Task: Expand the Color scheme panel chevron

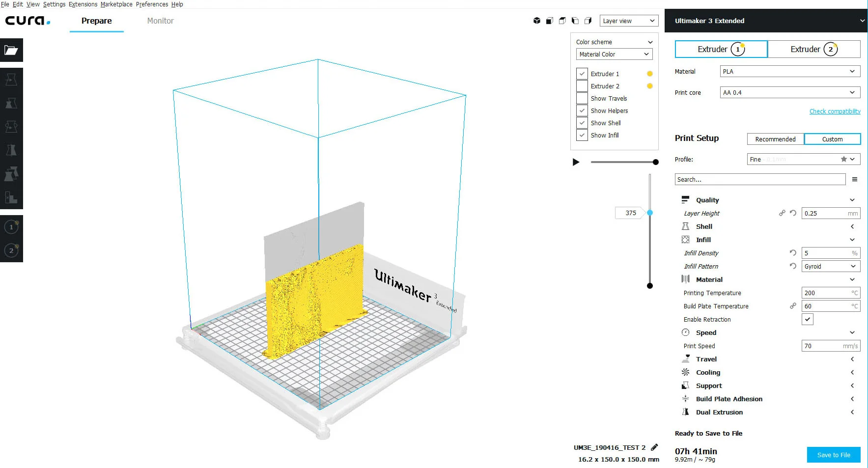Action: tap(650, 42)
